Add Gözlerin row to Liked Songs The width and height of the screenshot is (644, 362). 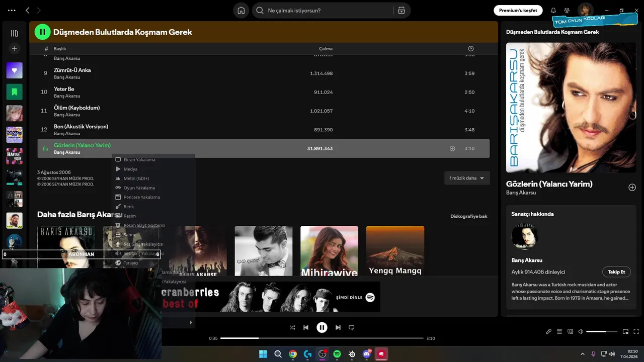point(452,148)
